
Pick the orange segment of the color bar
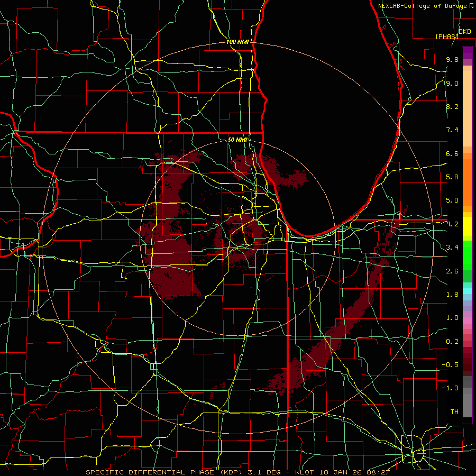point(467,182)
